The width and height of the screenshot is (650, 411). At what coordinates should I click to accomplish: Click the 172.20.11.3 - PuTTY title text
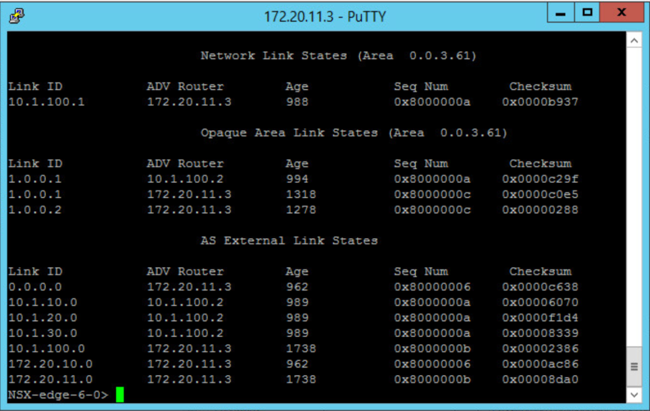[x=325, y=17]
